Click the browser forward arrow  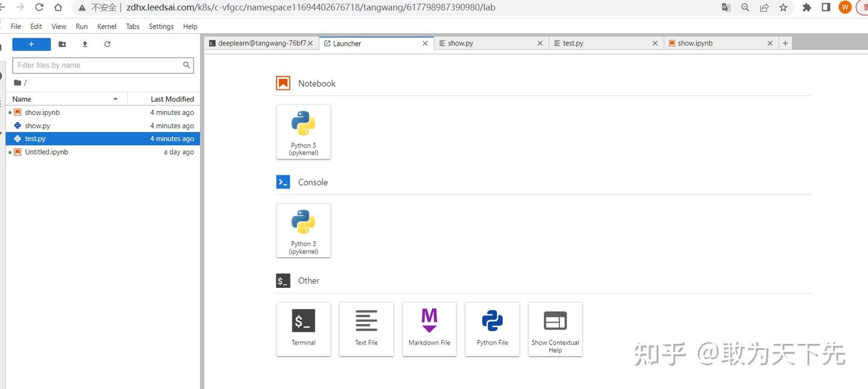pyautogui.click(x=20, y=7)
